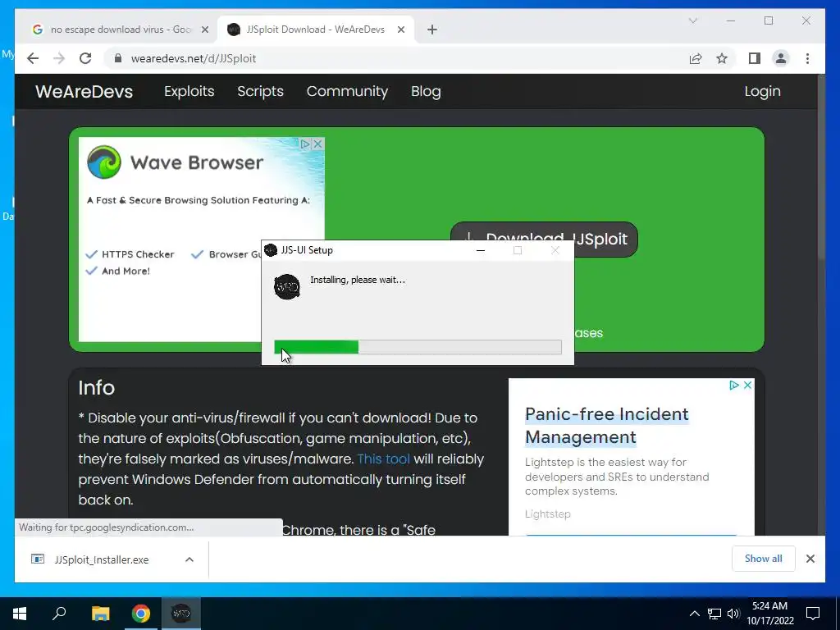Open the Windows Start menu

coord(20,614)
